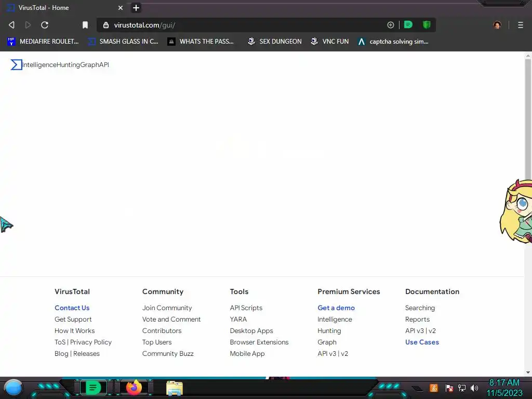Click Get a demo link
Screen dimensions: 532x399
[336, 308]
